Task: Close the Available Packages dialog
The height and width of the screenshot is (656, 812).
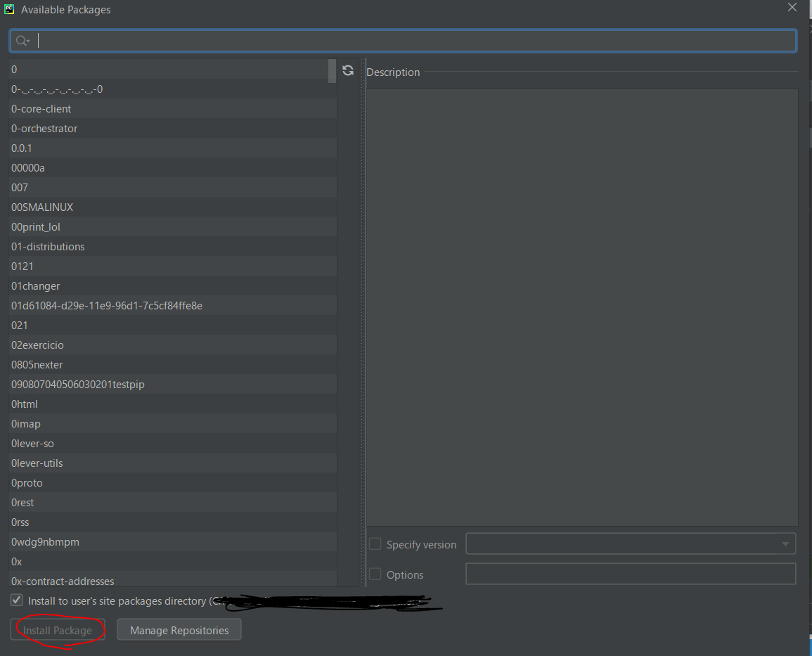Action: click(x=792, y=7)
